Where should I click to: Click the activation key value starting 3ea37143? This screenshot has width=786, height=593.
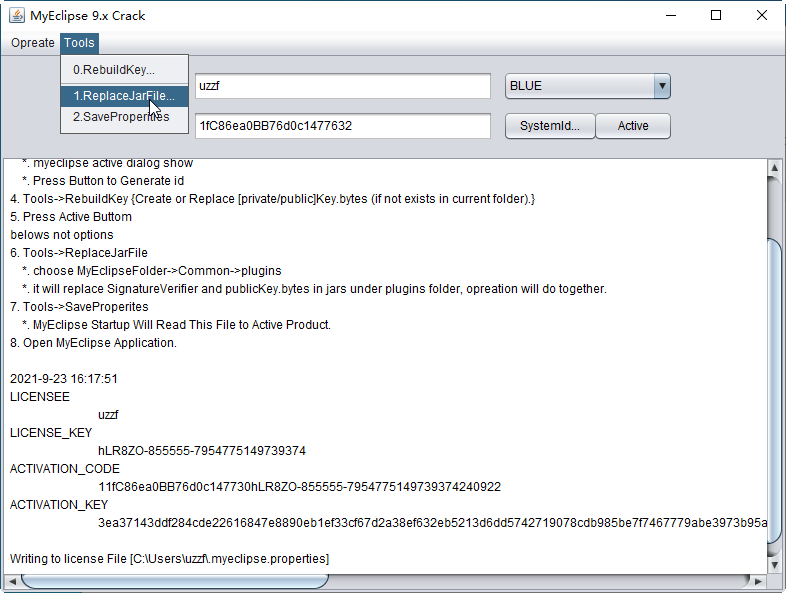[432, 523]
